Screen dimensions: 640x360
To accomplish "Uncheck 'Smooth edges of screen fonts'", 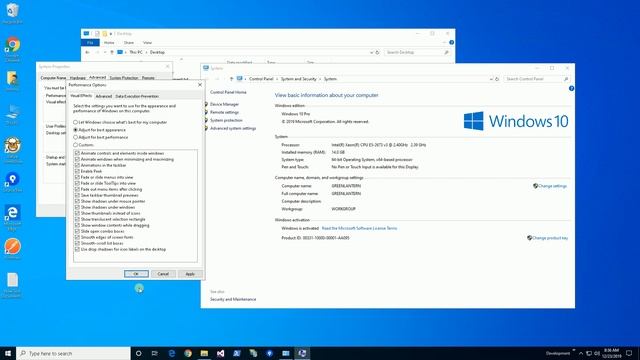I will pyautogui.click(x=77, y=237).
